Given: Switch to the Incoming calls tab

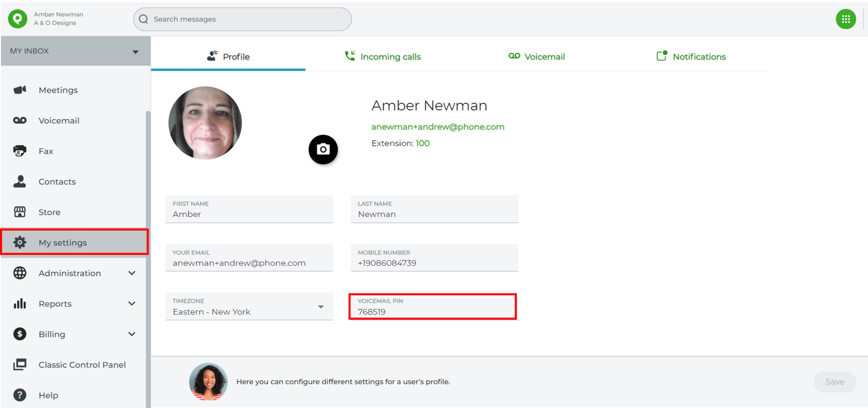Looking at the screenshot, I should point(383,56).
